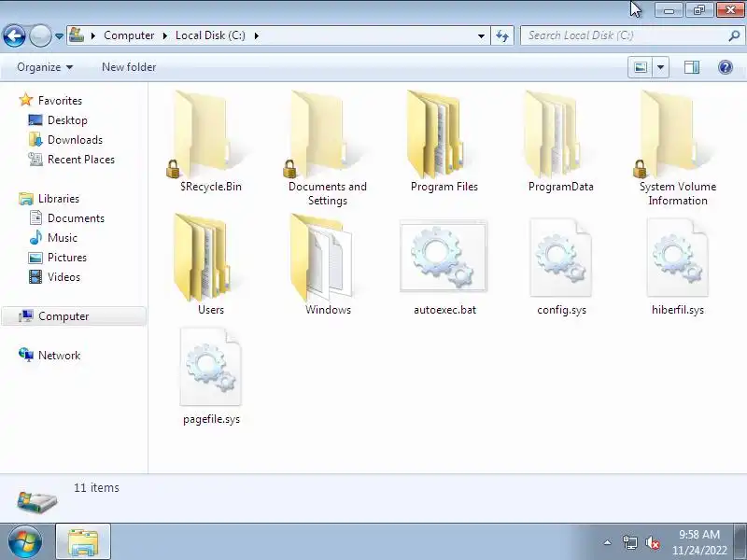Select the pagefile.sys file icon

point(211,367)
